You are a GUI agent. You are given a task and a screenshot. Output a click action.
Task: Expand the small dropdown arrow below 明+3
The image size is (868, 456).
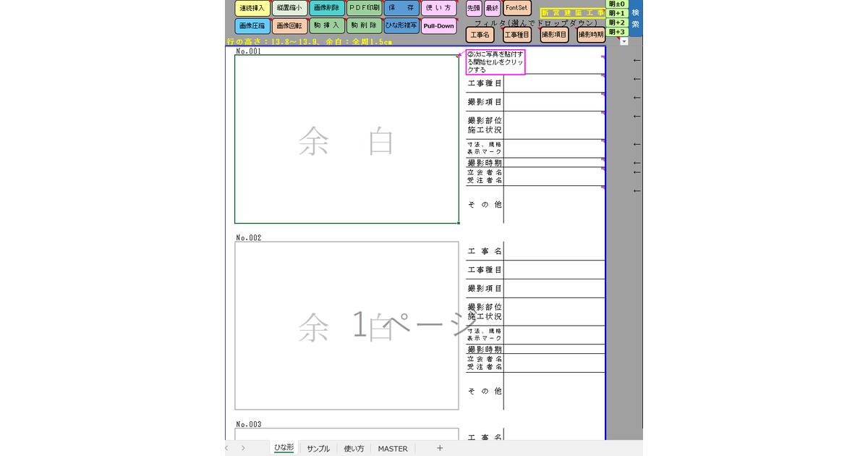(x=624, y=42)
